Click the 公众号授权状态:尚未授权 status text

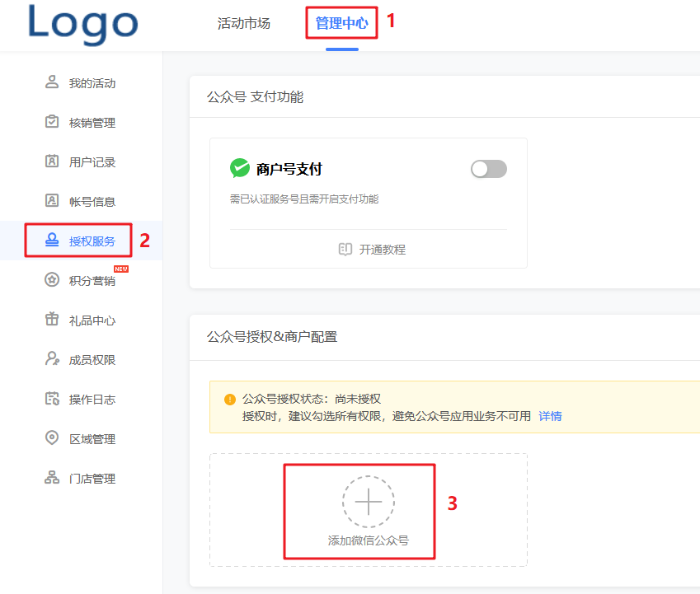click(x=311, y=399)
